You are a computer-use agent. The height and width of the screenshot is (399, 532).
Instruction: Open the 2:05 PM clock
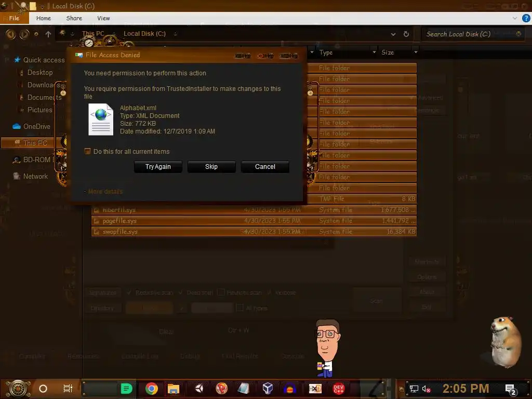tap(465, 389)
